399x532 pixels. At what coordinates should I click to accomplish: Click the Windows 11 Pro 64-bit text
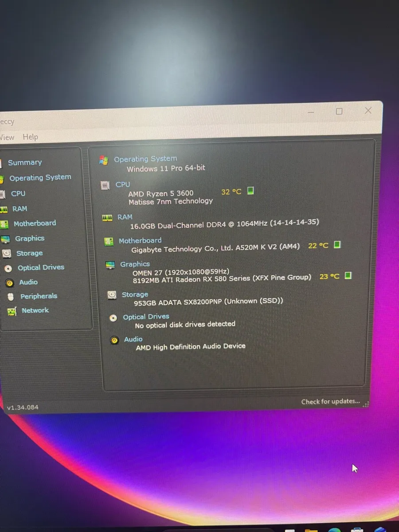click(166, 168)
